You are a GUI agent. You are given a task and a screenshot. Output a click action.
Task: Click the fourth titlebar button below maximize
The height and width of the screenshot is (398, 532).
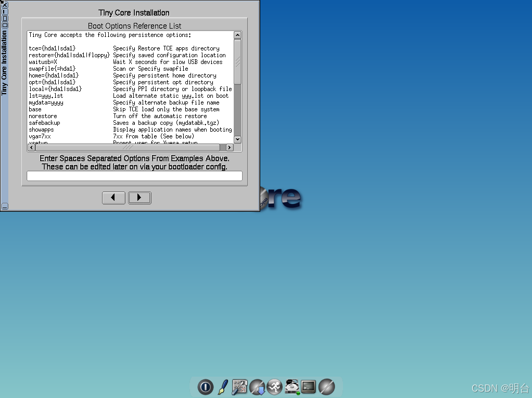click(x=5, y=25)
